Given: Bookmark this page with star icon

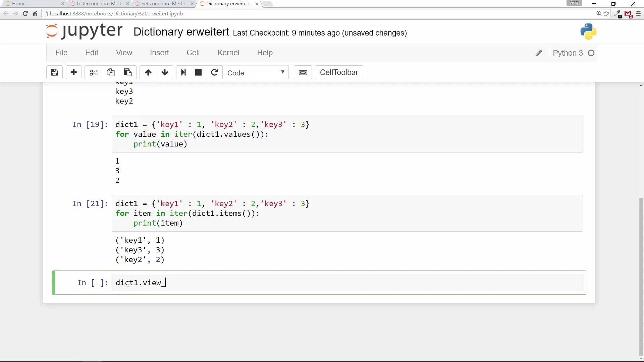Looking at the screenshot, I should (606, 14).
